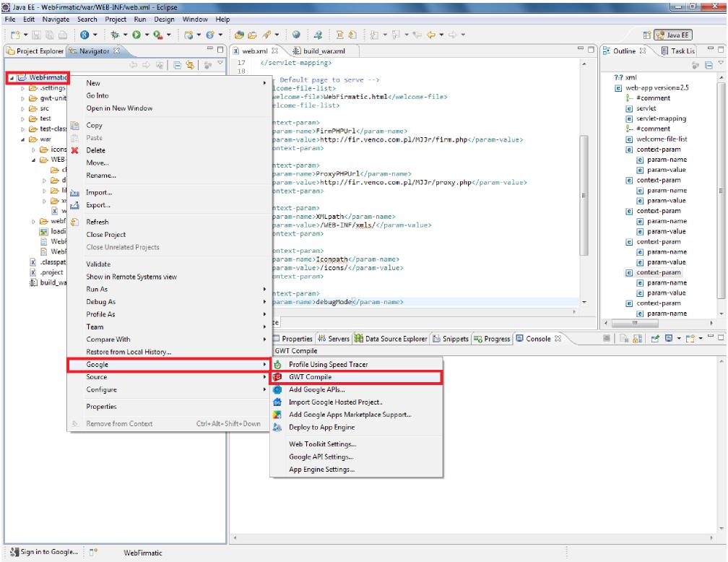Image resolution: width=728 pixels, height=562 pixels.
Task: Click the GWT Compile red toolbox icon
Action: click(277, 377)
